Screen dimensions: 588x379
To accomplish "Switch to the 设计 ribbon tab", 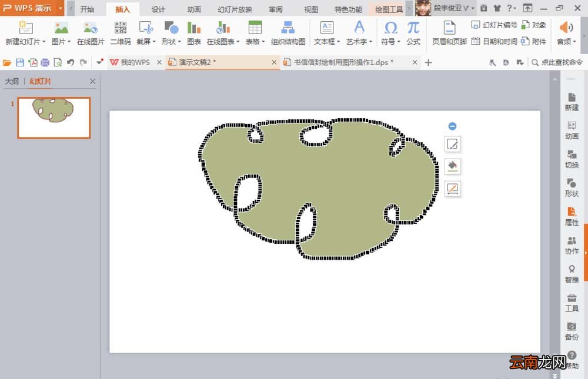I will (x=158, y=9).
